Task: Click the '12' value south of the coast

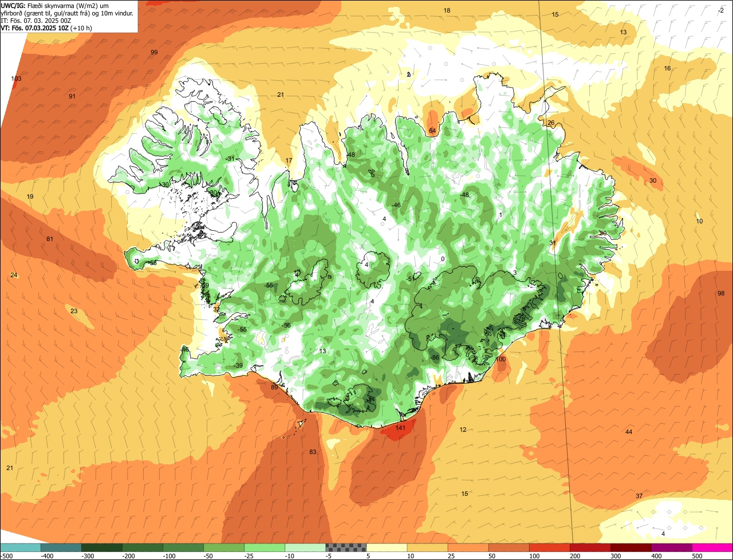Action: [x=463, y=429]
